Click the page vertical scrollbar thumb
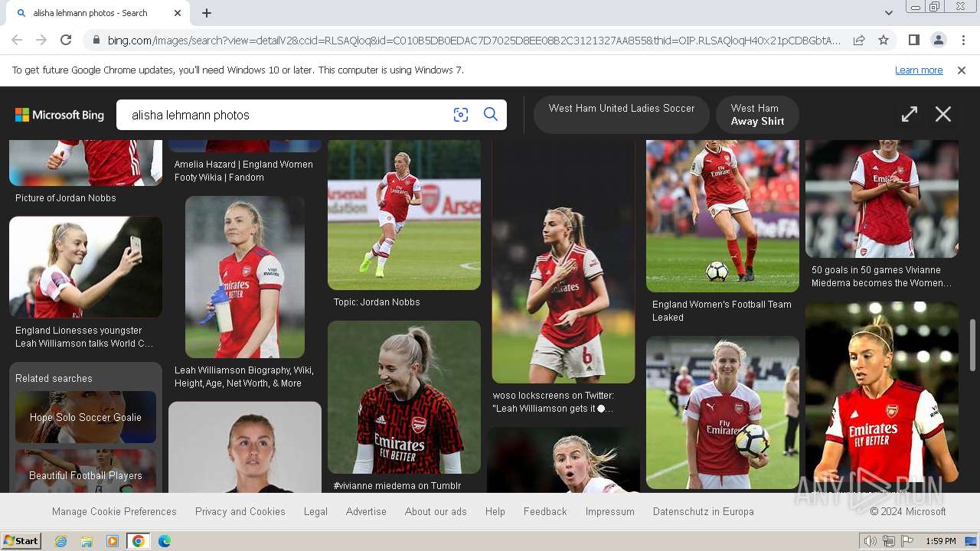 click(973, 344)
